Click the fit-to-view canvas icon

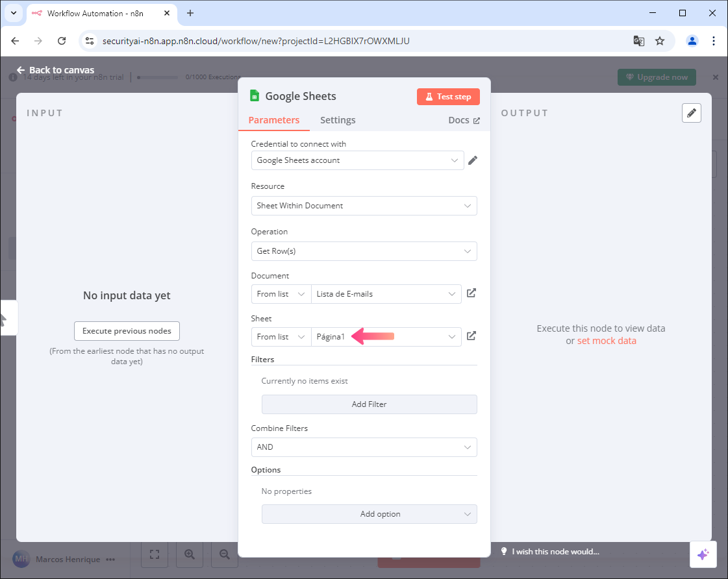click(x=155, y=554)
